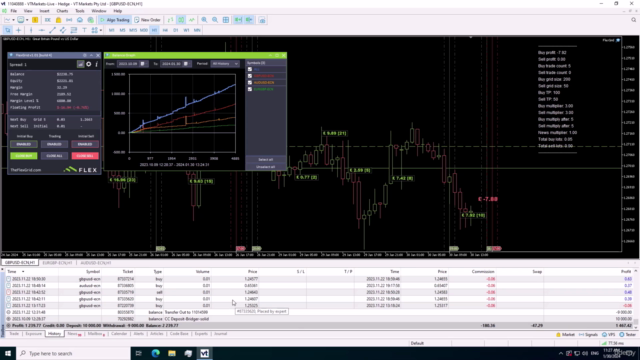Toggle chart shift from right border
The width and height of the screenshot is (640, 360).
(249, 20)
